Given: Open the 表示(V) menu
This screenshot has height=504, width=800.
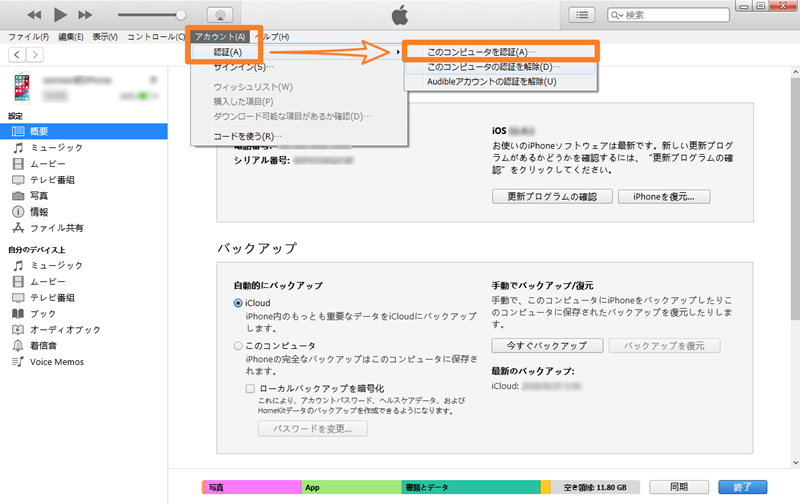Looking at the screenshot, I should click(x=105, y=37).
